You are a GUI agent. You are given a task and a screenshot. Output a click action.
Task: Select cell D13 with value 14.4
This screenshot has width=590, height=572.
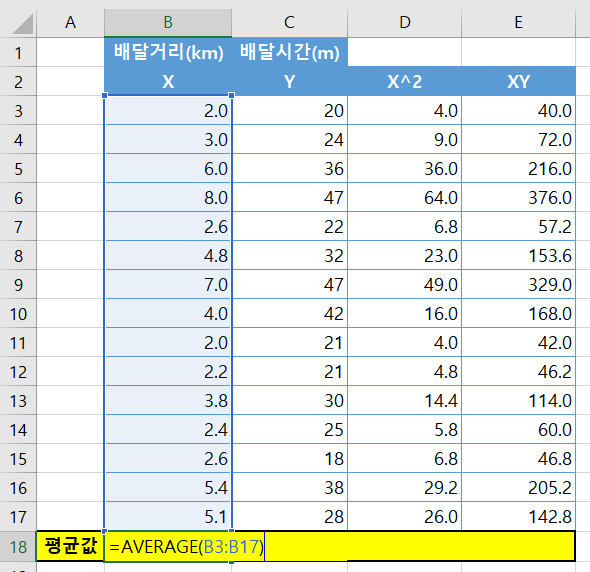coord(404,400)
